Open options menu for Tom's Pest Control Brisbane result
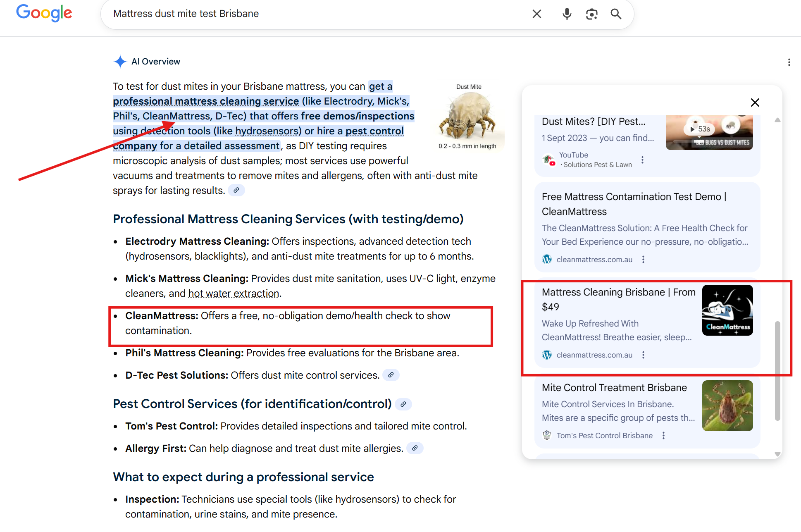This screenshot has height=532, width=801. pos(663,435)
